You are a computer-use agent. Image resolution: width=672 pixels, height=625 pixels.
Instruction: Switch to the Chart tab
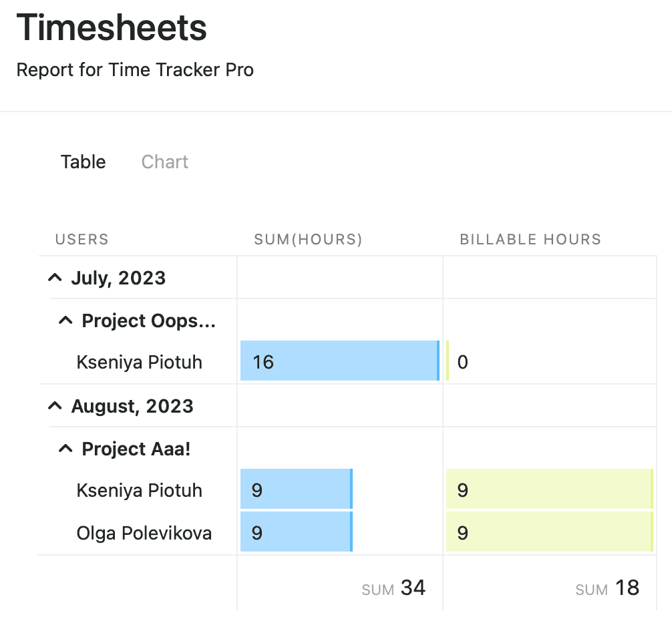coord(164,162)
